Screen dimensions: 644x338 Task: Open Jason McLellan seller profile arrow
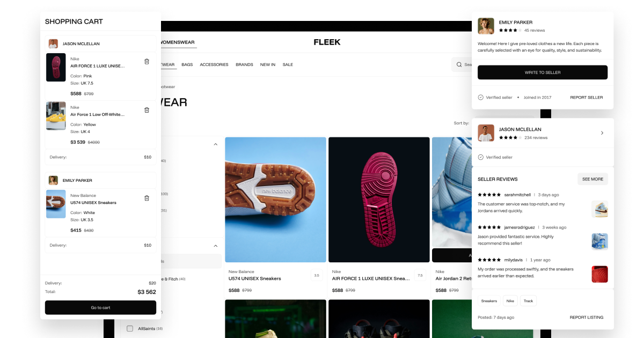click(x=602, y=133)
